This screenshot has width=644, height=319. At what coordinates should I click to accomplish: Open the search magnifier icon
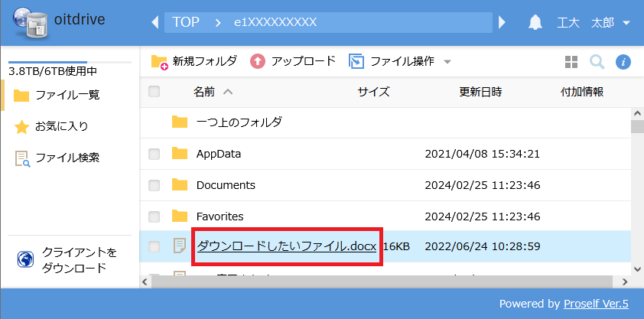coord(597,61)
